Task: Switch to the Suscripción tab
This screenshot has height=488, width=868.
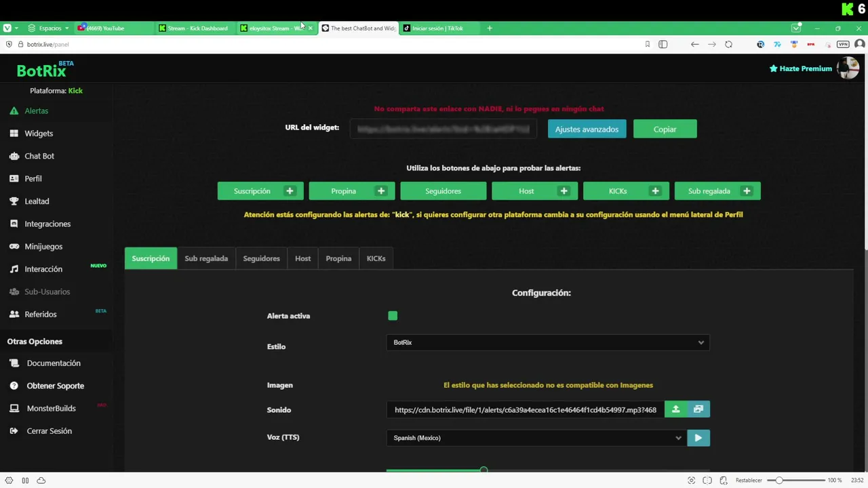Action: [x=151, y=258]
